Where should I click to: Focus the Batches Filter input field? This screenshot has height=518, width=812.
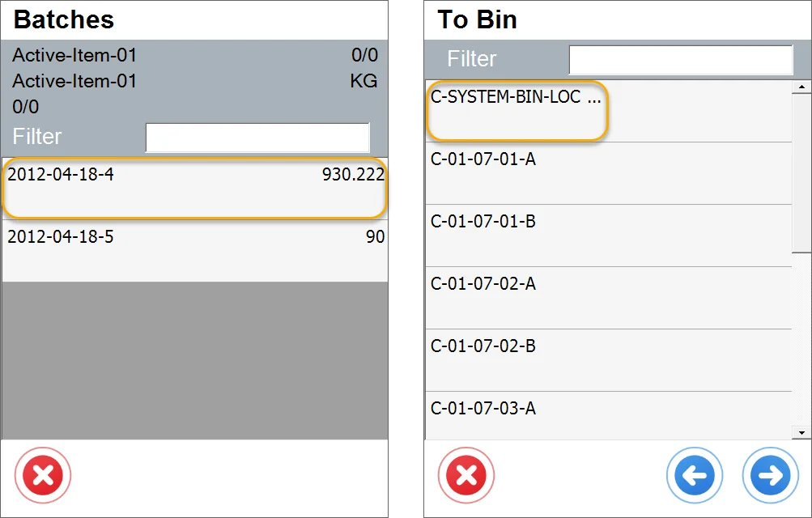[257, 137]
